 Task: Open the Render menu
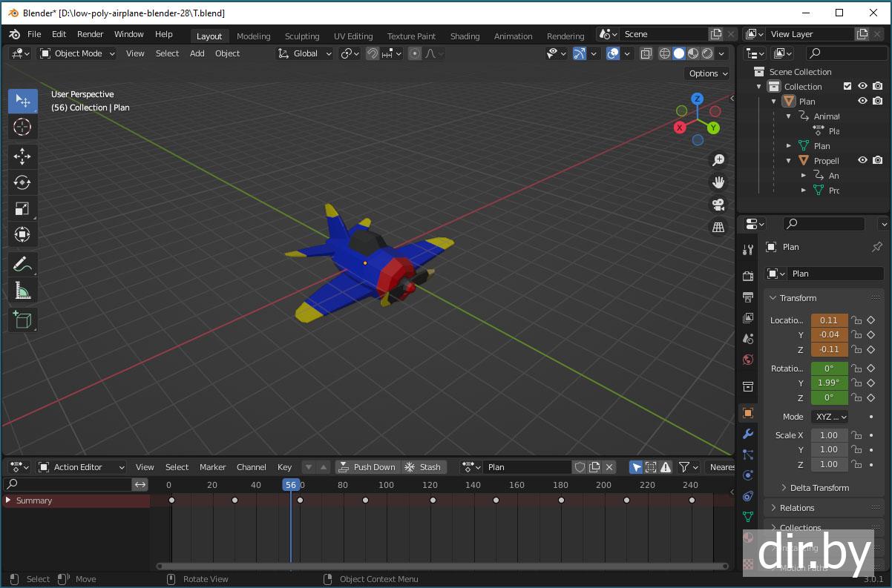[x=91, y=34]
